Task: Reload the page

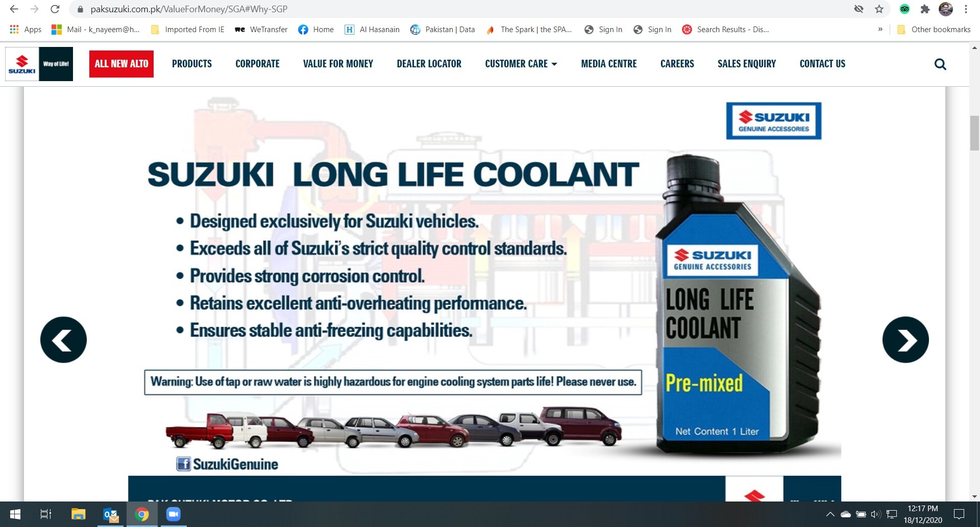Action: [55, 9]
